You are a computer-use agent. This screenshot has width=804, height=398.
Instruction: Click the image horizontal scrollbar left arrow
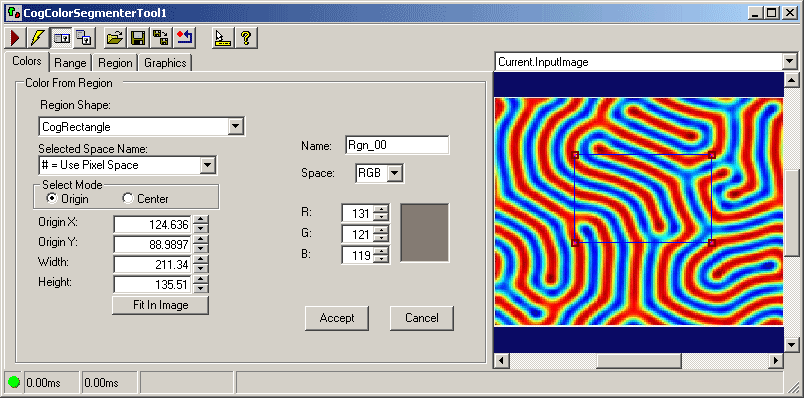501,361
